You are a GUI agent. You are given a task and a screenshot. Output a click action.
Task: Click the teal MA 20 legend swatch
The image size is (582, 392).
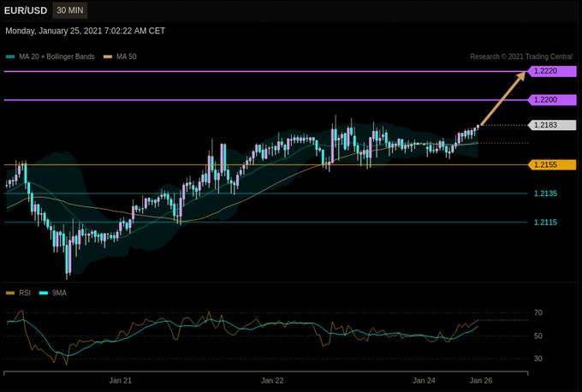10,56
